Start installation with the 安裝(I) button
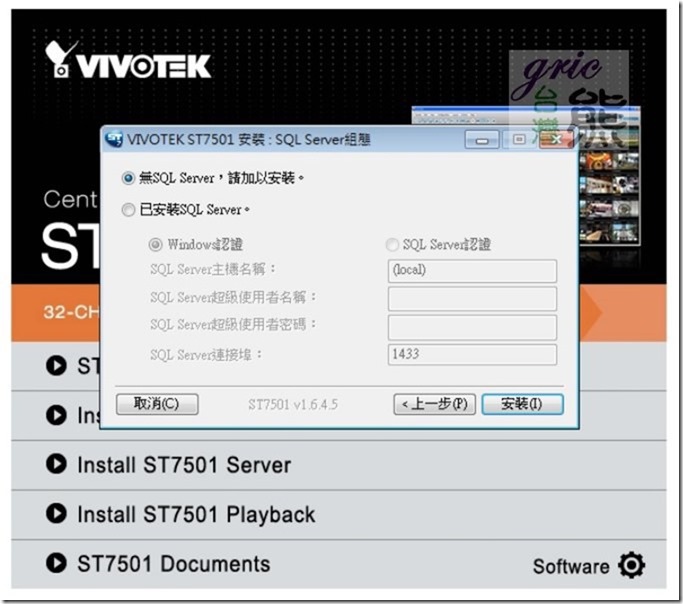Image resolution: width=683 pixels, height=604 pixels. 522,404
